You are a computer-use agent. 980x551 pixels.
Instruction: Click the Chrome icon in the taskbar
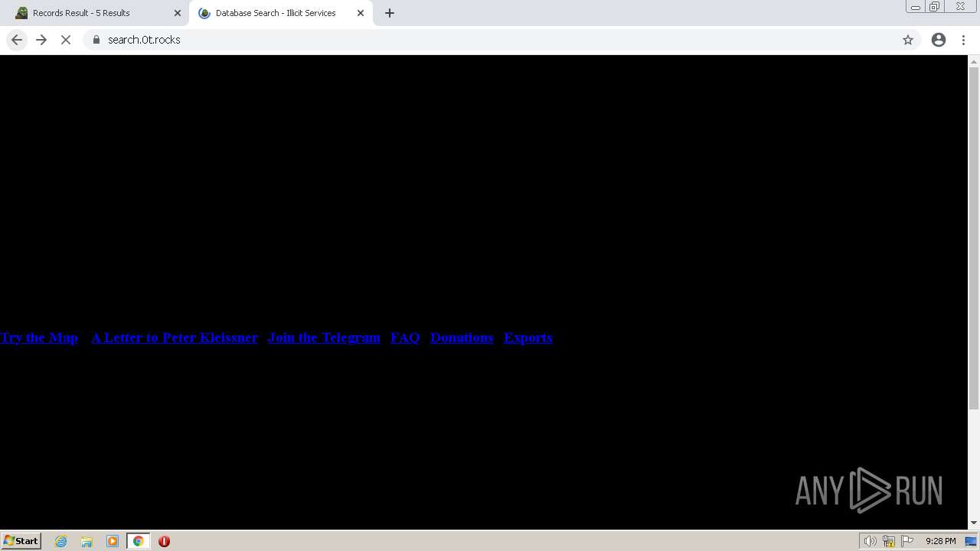139,541
